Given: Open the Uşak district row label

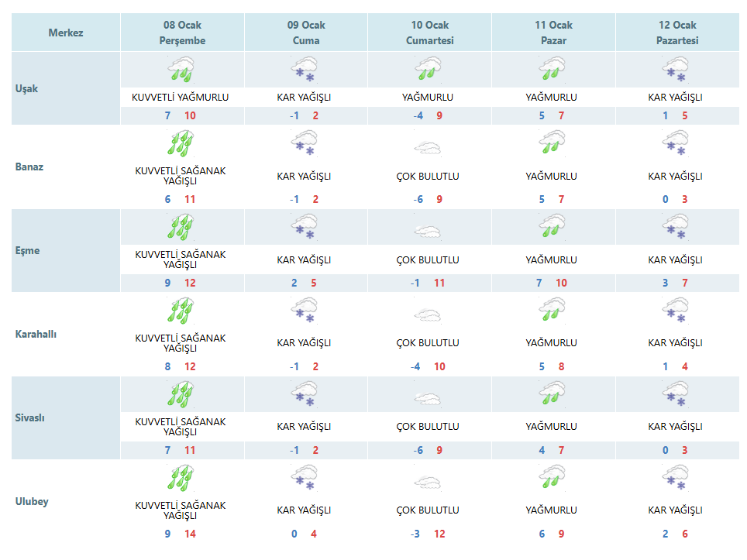Looking at the screenshot, I should [x=26, y=88].
